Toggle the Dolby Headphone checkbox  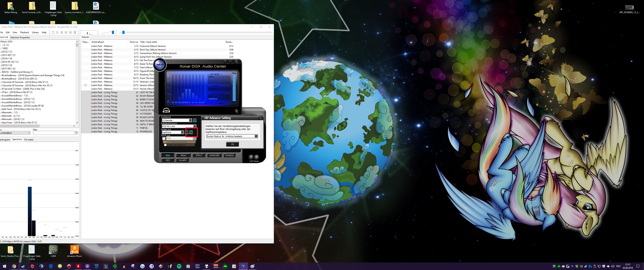coord(165,145)
